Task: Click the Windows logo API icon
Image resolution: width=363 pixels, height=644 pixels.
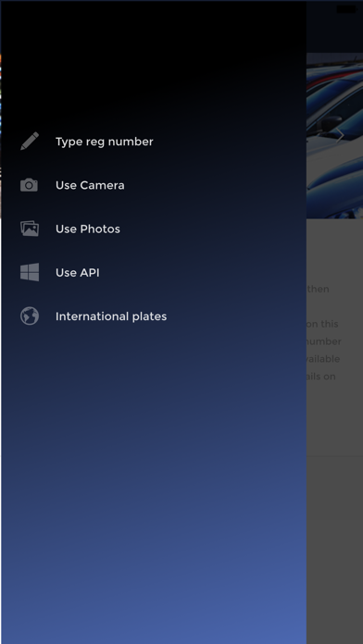Action: coord(30,272)
